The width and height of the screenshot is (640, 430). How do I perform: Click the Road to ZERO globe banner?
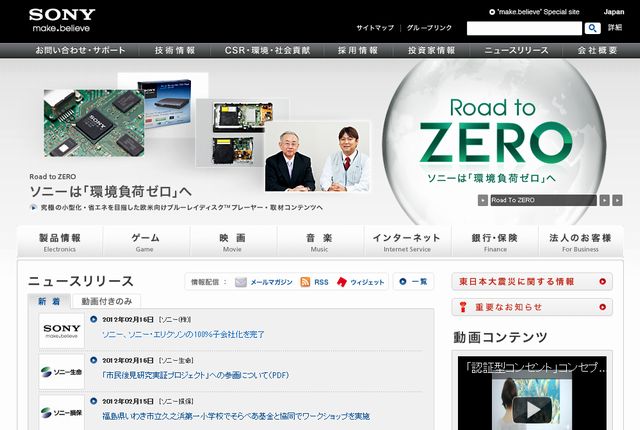(494, 141)
